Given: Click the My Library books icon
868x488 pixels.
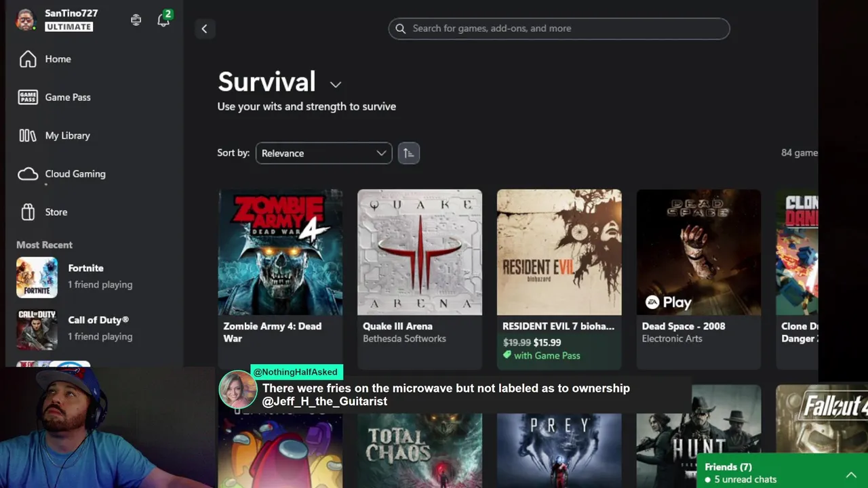Looking at the screenshot, I should pyautogui.click(x=28, y=136).
